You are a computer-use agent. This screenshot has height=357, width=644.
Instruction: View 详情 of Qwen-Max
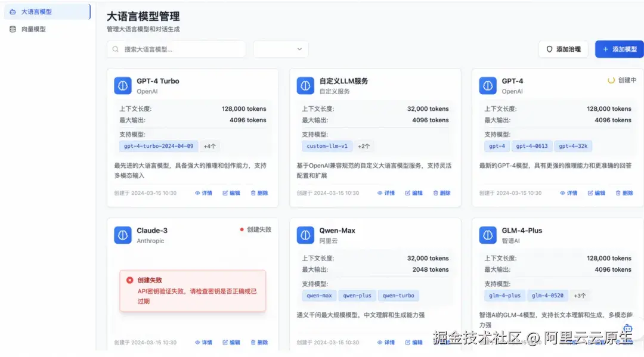tap(386, 342)
